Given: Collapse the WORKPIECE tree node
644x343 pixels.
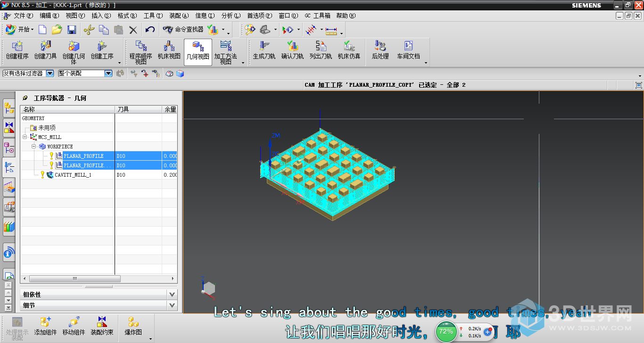Looking at the screenshot, I should pos(34,147).
